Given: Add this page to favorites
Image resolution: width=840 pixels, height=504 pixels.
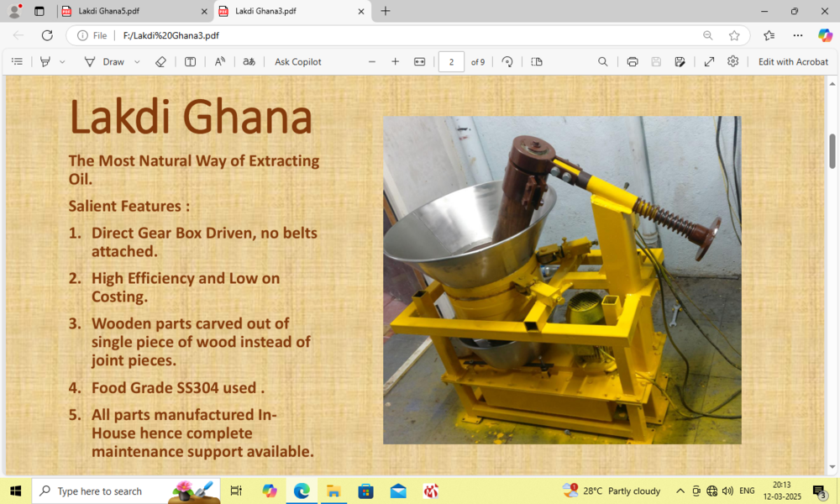Looking at the screenshot, I should (x=734, y=35).
